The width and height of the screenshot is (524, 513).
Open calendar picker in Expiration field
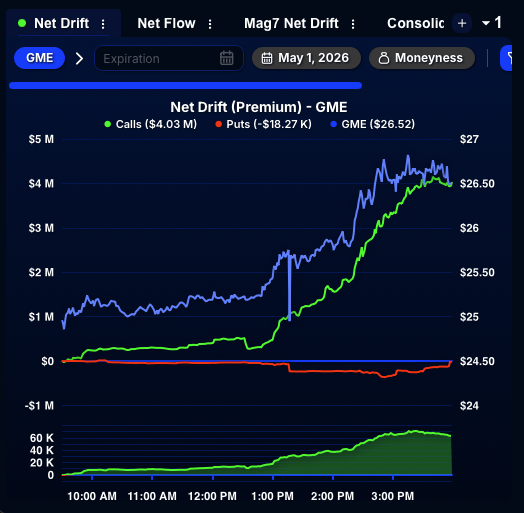point(227,58)
